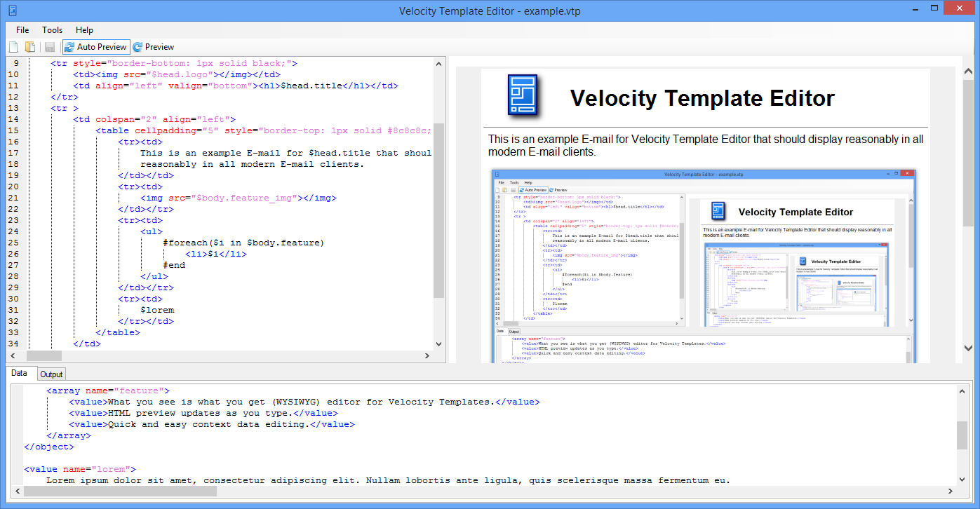Click the </array> closing tag in Data pane

pyautogui.click(x=69, y=435)
